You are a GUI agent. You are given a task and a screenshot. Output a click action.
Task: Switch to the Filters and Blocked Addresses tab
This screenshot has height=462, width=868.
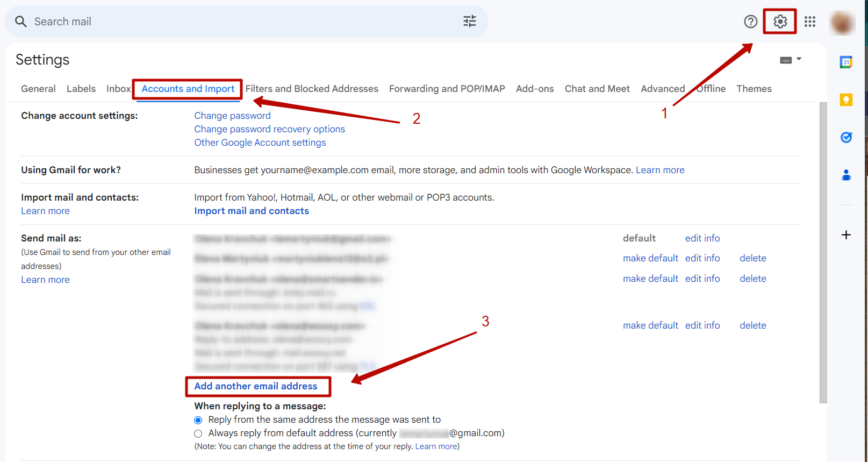312,89
